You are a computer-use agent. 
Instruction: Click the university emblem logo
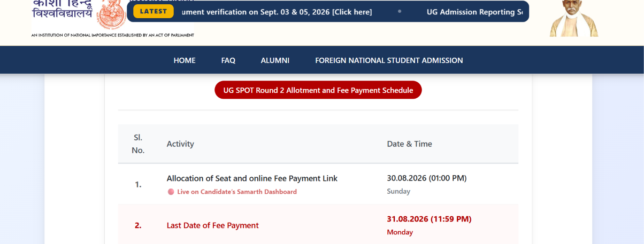pyautogui.click(x=111, y=14)
